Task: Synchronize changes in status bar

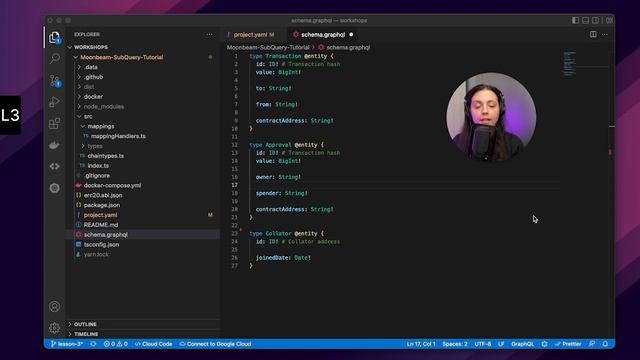Action: click(x=93, y=344)
